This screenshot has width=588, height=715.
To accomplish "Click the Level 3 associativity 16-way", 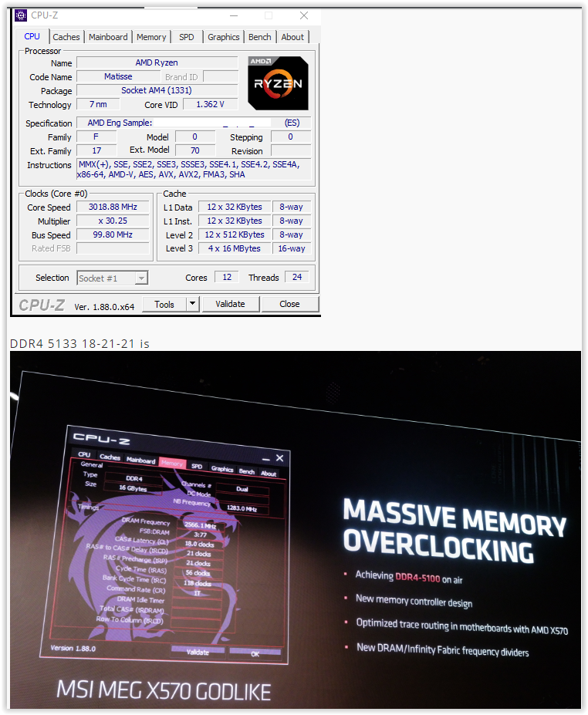I will click(x=292, y=248).
